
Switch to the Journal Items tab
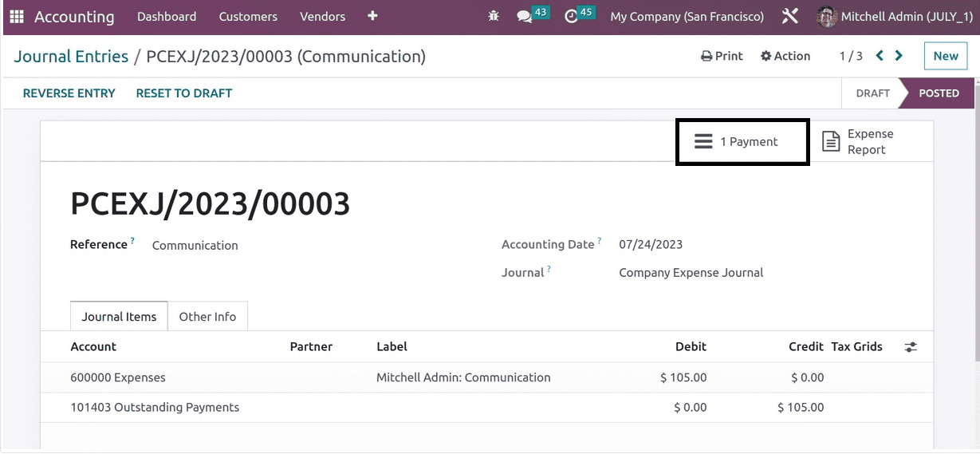(119, 317)
